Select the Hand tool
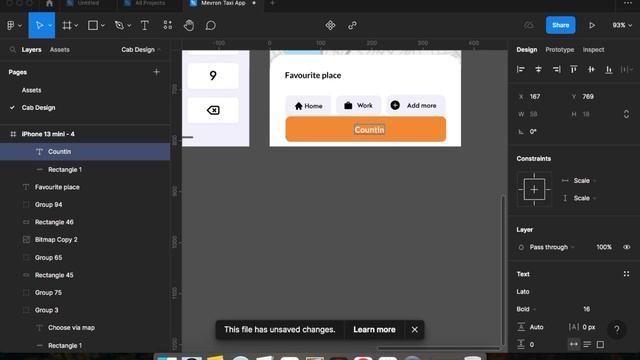The image size is (640, 360). pyautogui.click(x=189, y=25)
